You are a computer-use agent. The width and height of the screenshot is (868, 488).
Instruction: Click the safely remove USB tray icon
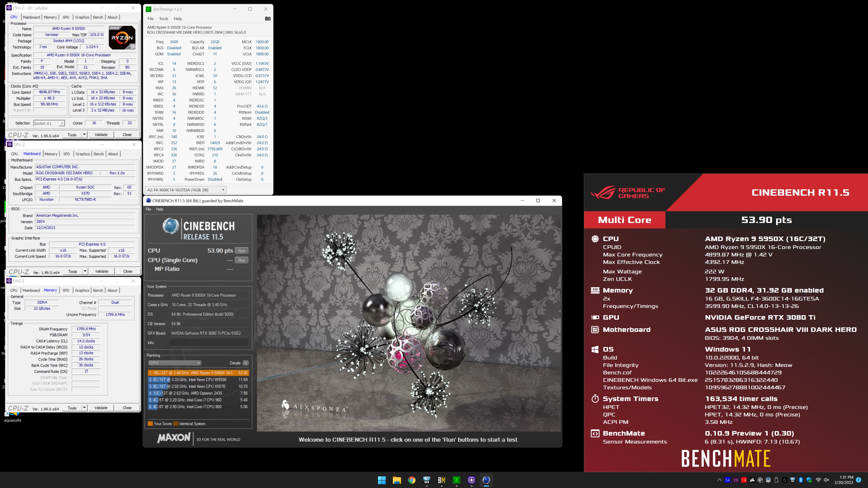[776, 480]
